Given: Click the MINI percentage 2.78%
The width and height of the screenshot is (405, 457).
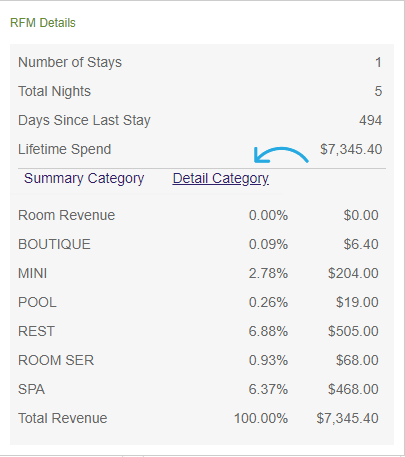Looking at the screenshot, I should [268, 273].
